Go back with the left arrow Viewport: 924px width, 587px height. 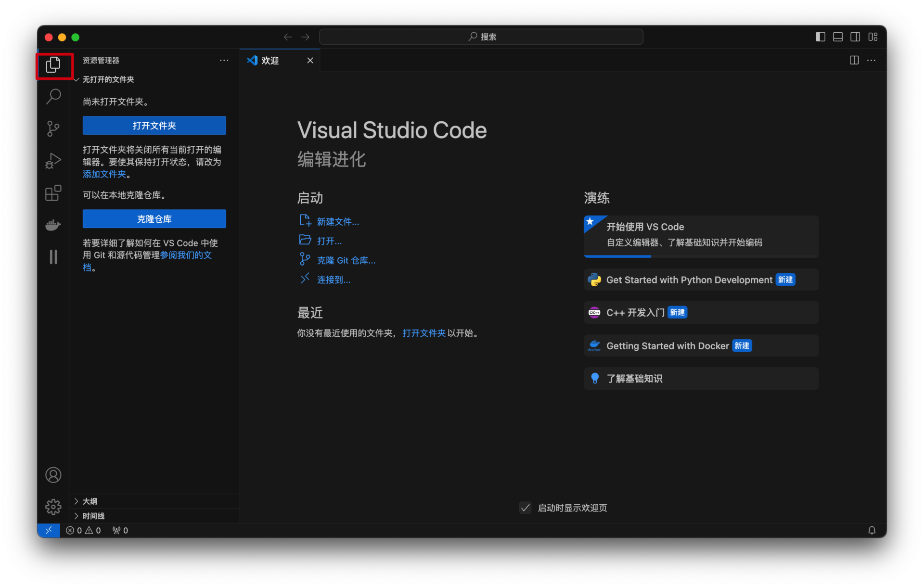coord(288,37)
